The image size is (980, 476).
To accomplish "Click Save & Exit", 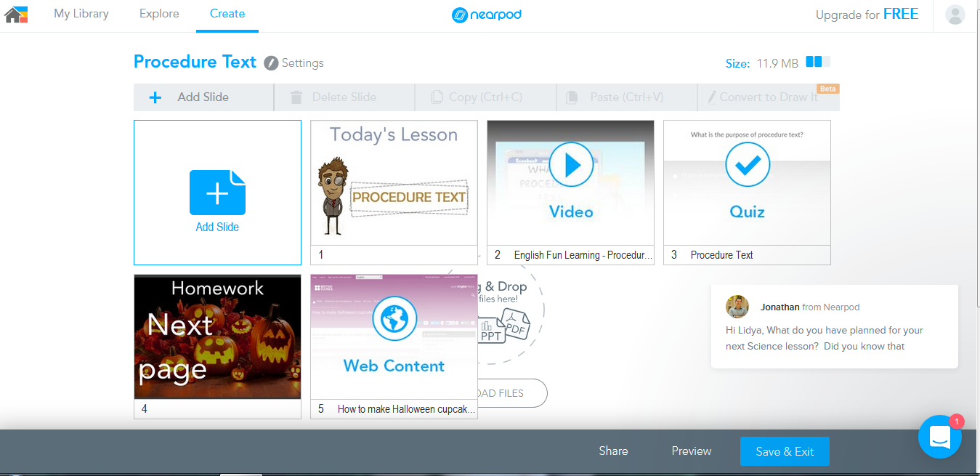I will 785,451.
